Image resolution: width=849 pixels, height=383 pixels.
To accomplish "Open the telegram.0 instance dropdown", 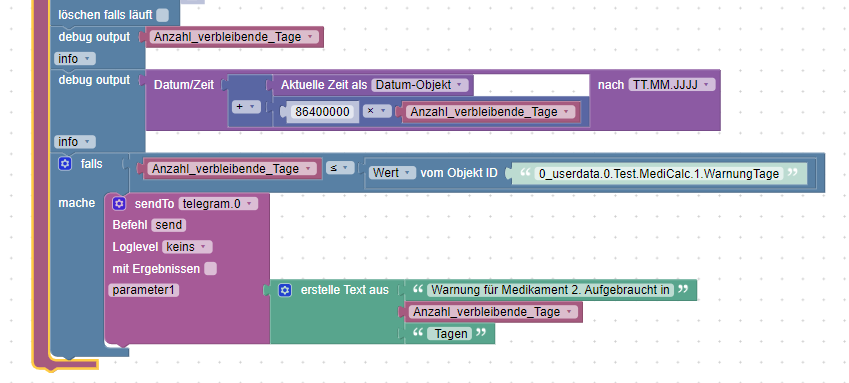I will [218, 204].
